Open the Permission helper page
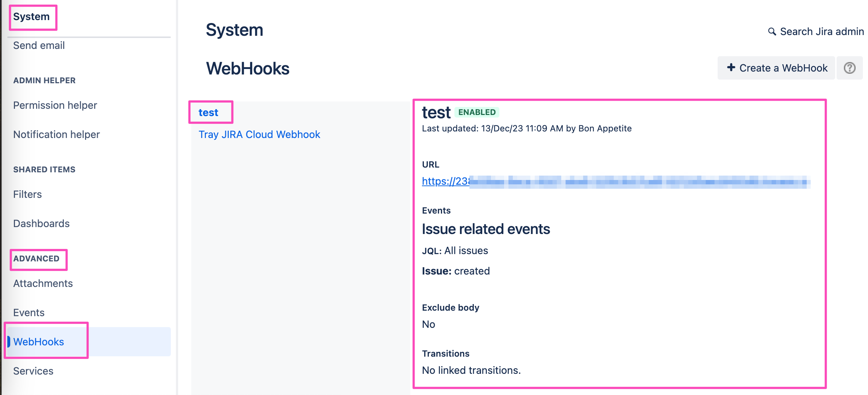The width and height of the screenshot is (868, 395). [55, 105]
